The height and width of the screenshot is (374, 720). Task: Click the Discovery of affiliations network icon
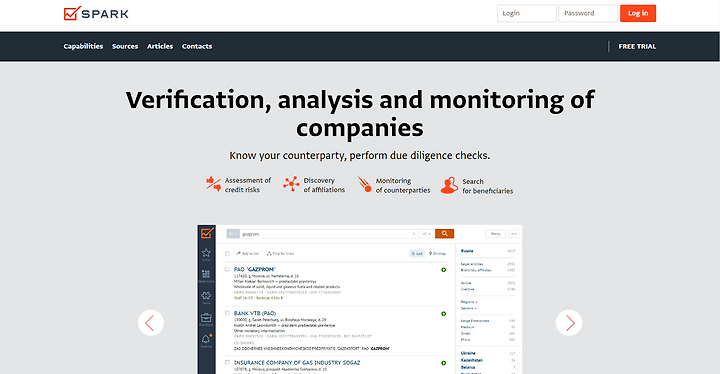point(291,184)
